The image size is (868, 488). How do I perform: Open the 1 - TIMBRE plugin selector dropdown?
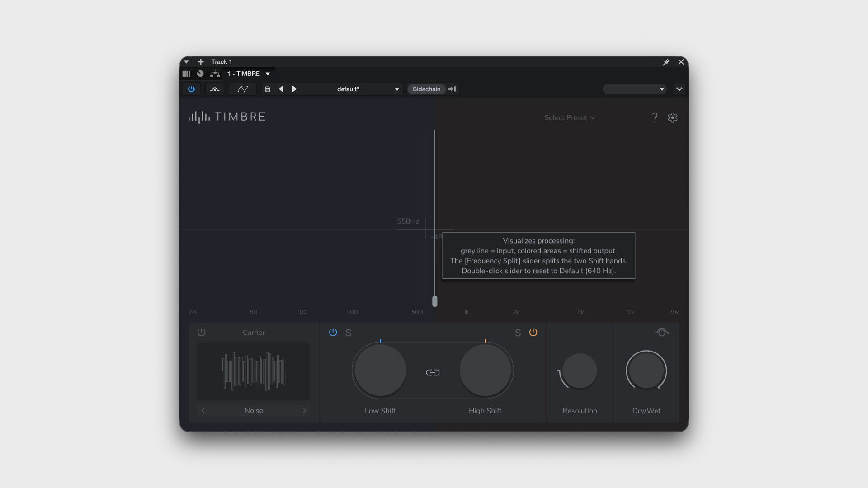(x=268, y=74)
